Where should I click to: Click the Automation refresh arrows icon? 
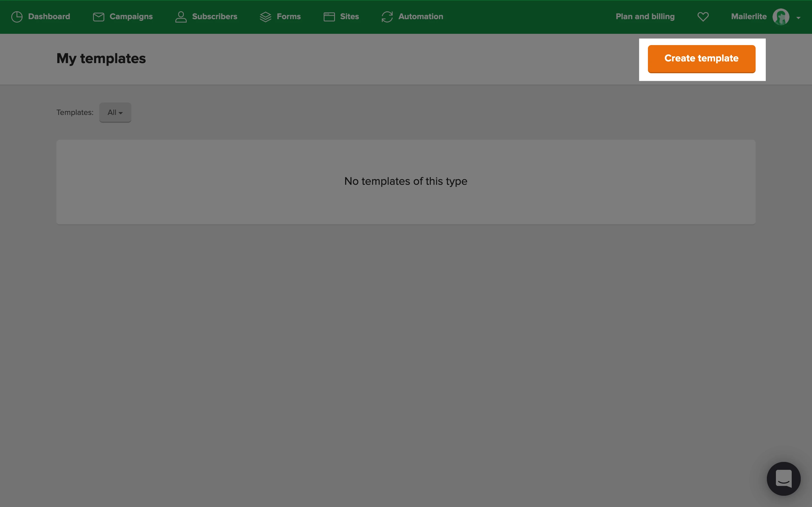tap(387, 17)
